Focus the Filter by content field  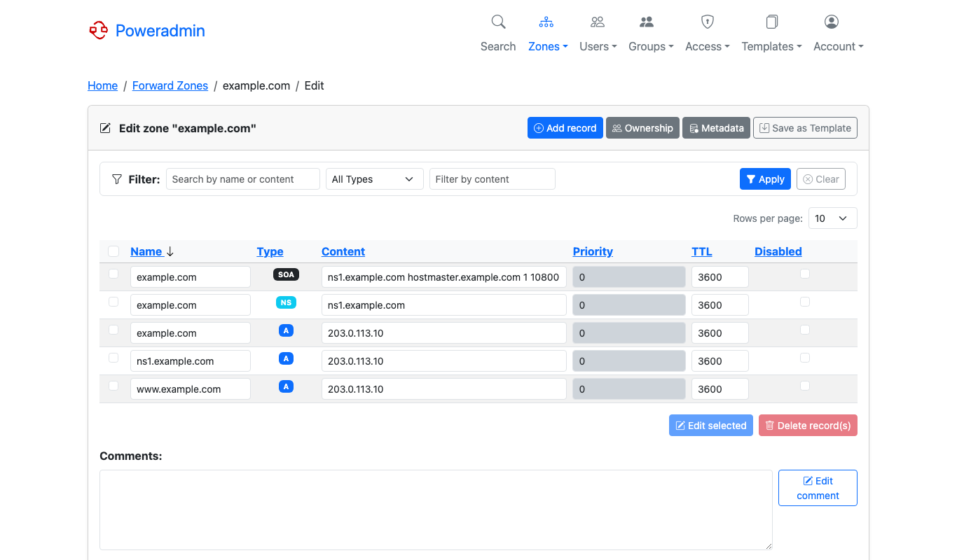493,179
